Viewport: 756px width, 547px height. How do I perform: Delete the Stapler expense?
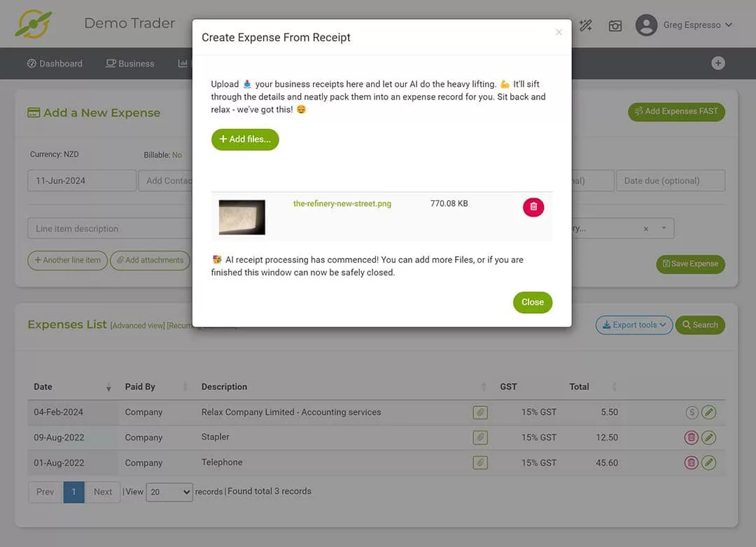point(692,438)
